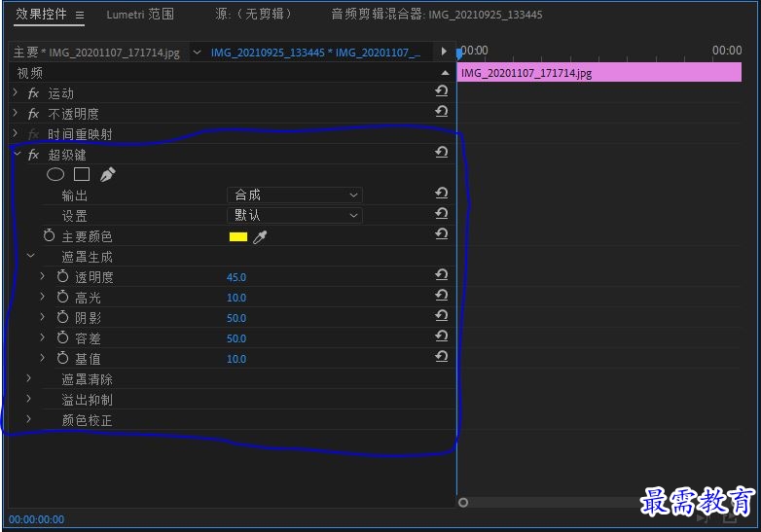Click the 阴影 value 50.0

pos(236,318)
